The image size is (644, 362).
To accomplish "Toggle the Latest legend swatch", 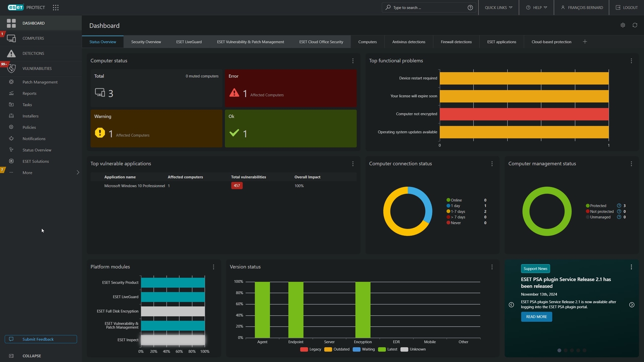I will (x=382, y=349).
